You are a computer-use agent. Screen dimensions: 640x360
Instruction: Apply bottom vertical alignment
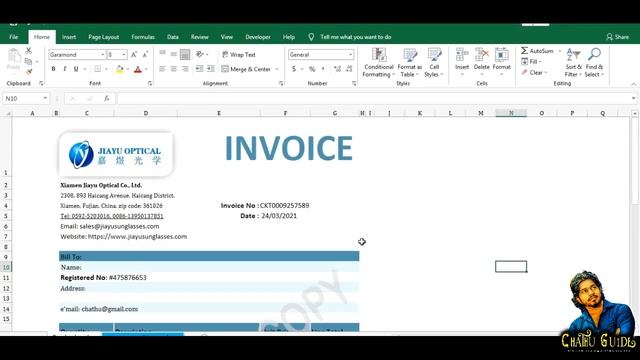[185, 54]
